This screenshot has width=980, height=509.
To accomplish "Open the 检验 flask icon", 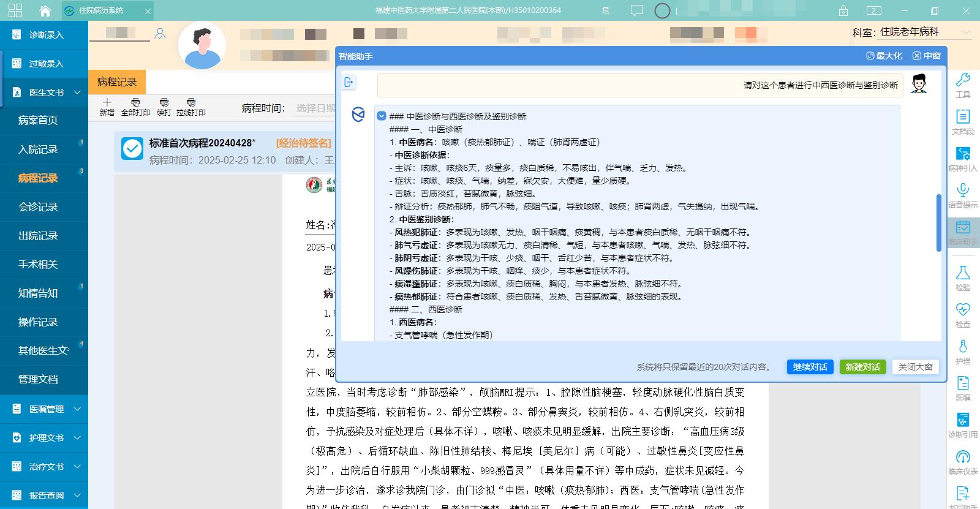I will click(963, 273).
